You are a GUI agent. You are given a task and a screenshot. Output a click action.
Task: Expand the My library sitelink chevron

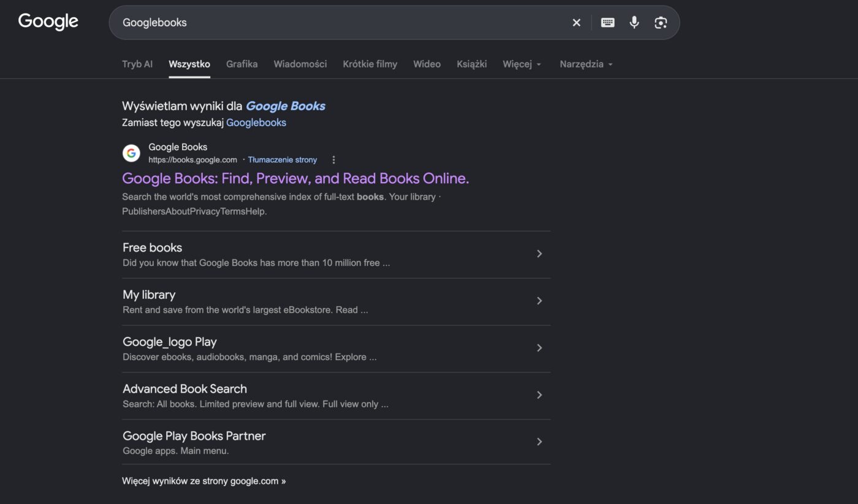(x=539, y=301)
